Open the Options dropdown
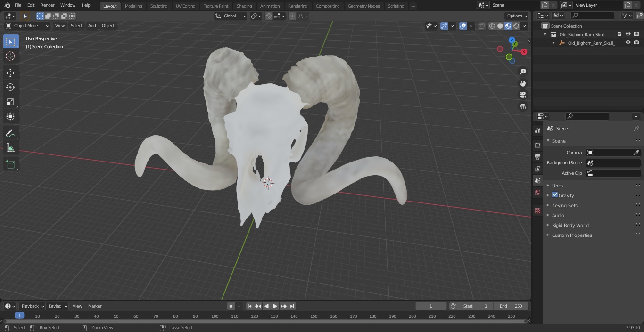The width and height of the screenshot is (644, 332). 518,16
